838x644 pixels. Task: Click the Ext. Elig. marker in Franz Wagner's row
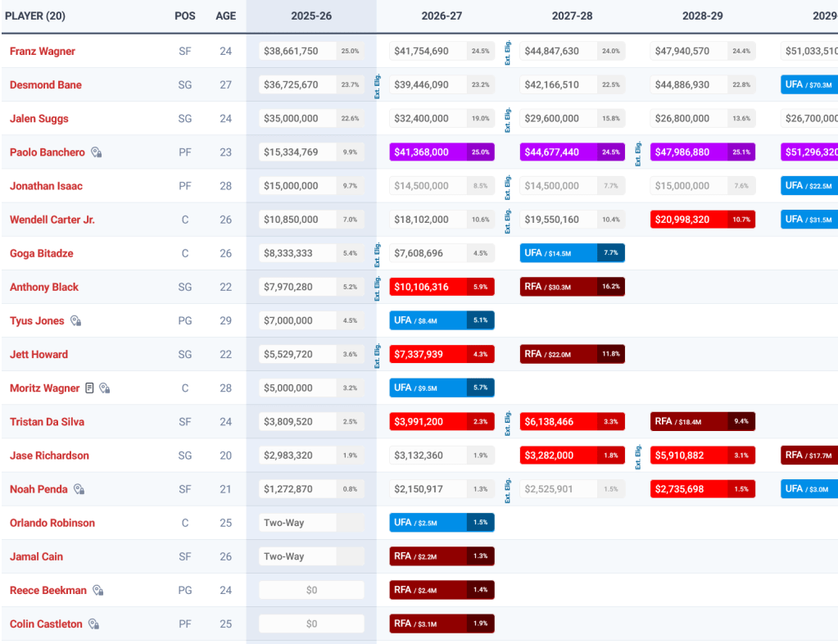coord(508,52)
